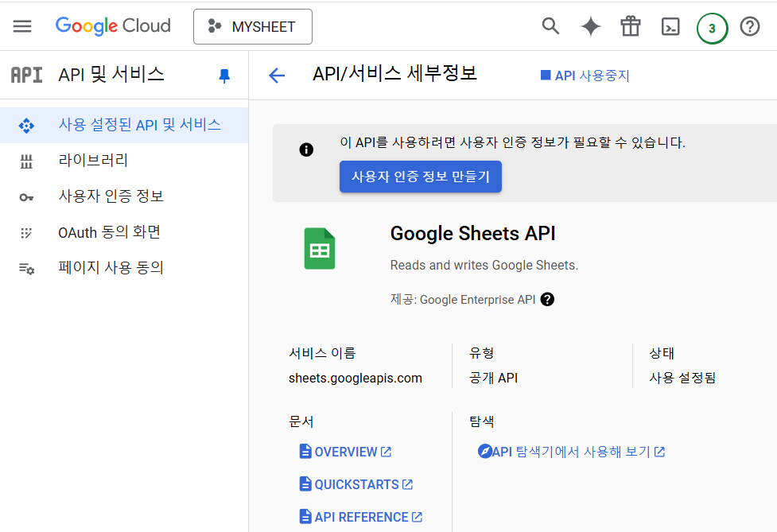777x532 pixels.
Task: Activate Cloud Shell terminal icon
Action: point(670,27)
